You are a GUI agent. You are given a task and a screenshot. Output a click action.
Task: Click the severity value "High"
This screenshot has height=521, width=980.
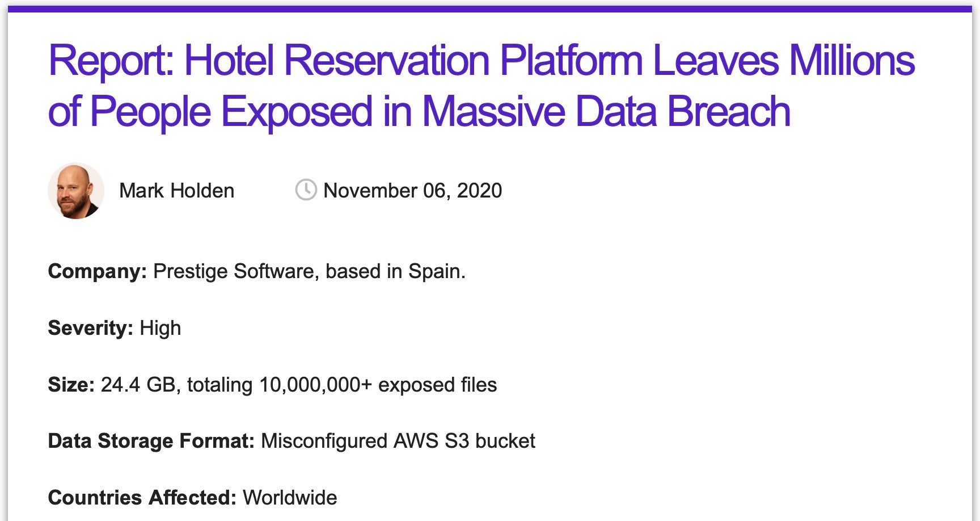(x=160, y=328)
